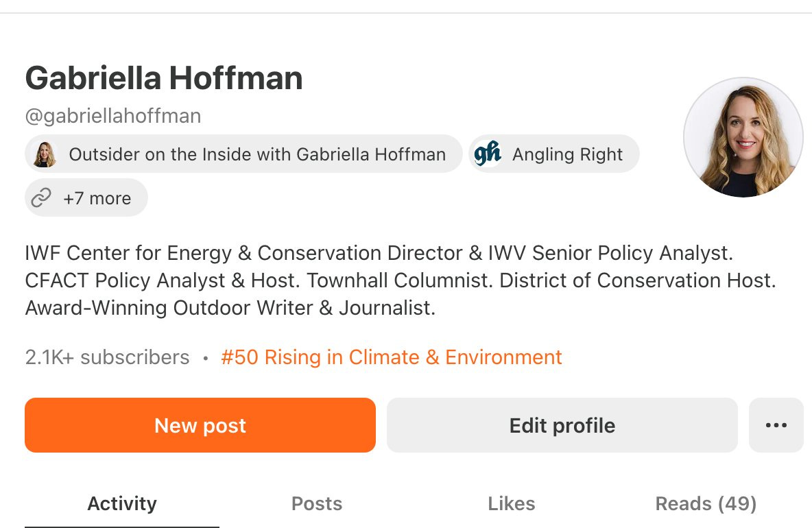The height and width of the screenshot is (528, 812).
Task: Click the orange New post button
Action: pyautogui.click(x=200, y=425)
